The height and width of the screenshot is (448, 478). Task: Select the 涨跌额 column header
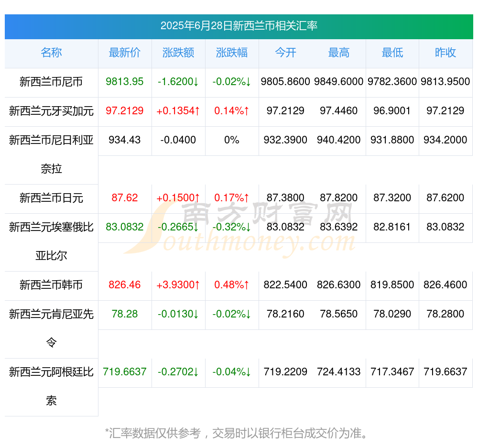[178, 53]
